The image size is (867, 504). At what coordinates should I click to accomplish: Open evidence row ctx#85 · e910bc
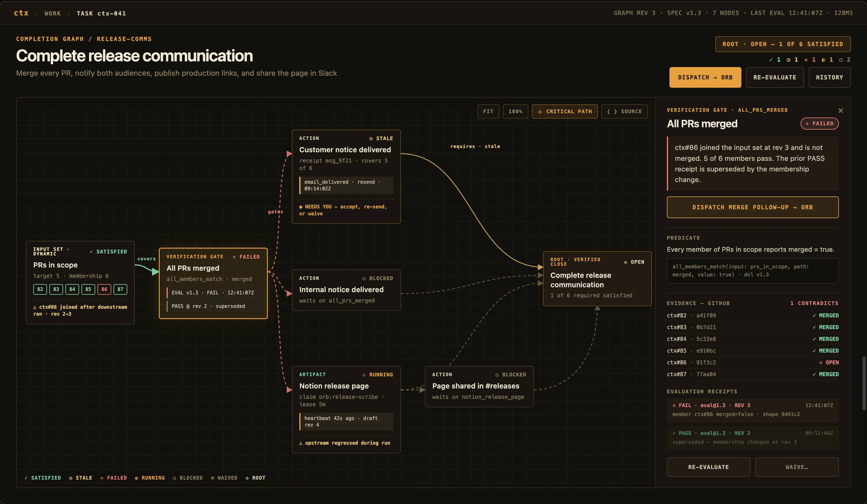(752, 351)
